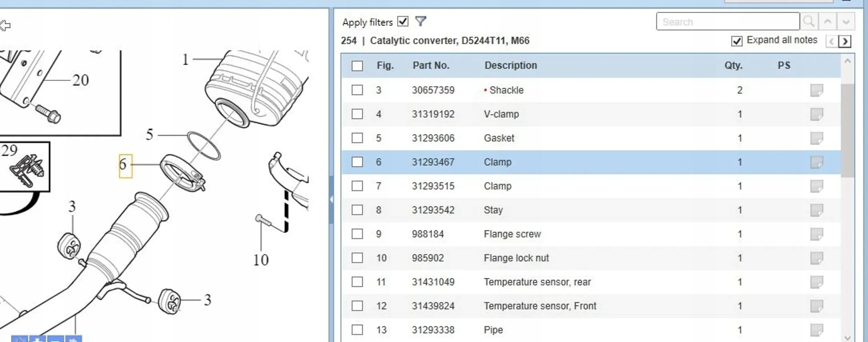This screenshot has width=868, height=342.
Task: Uncheck the Expand all notes checkbox
Action: (737, 41)
